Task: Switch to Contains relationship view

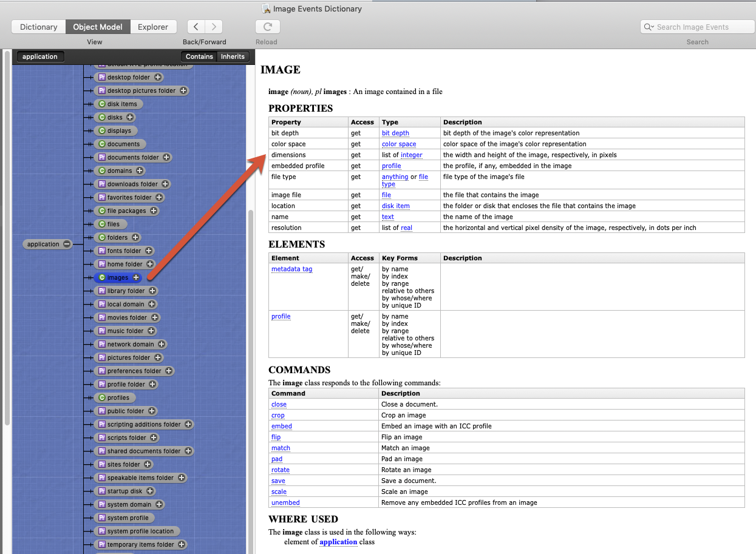Action: point(199,56)
